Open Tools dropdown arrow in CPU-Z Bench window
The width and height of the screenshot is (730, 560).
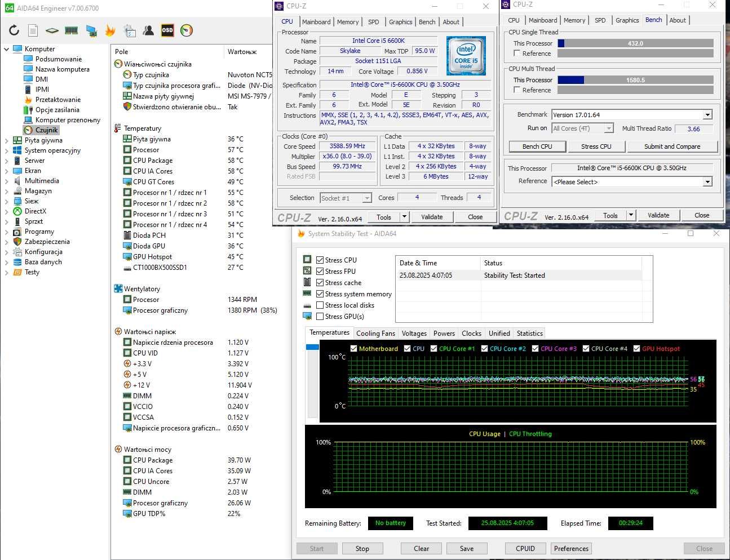631,215
